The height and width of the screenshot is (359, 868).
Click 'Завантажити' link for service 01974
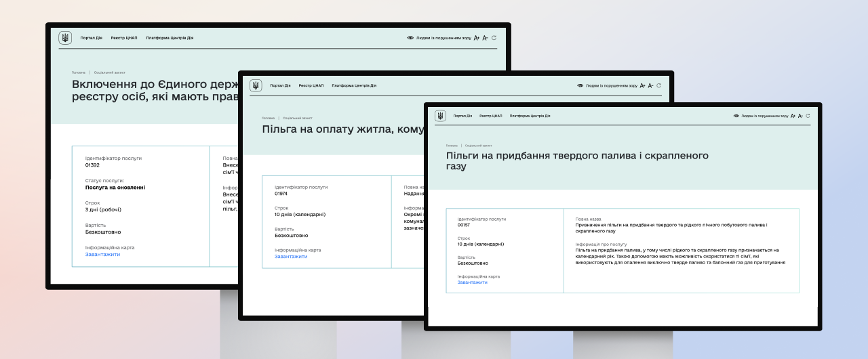point(291,256)
